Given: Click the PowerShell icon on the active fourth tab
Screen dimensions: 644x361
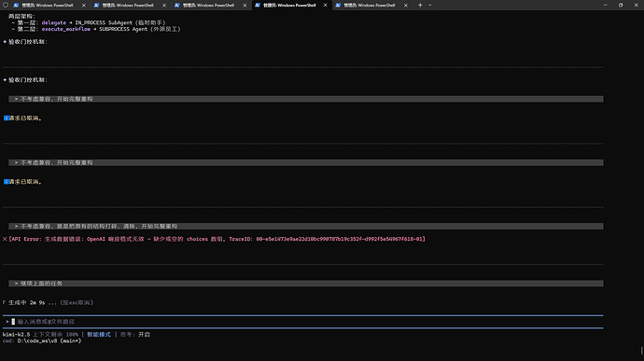Looking at the screenshot, I should coord(258,6).
